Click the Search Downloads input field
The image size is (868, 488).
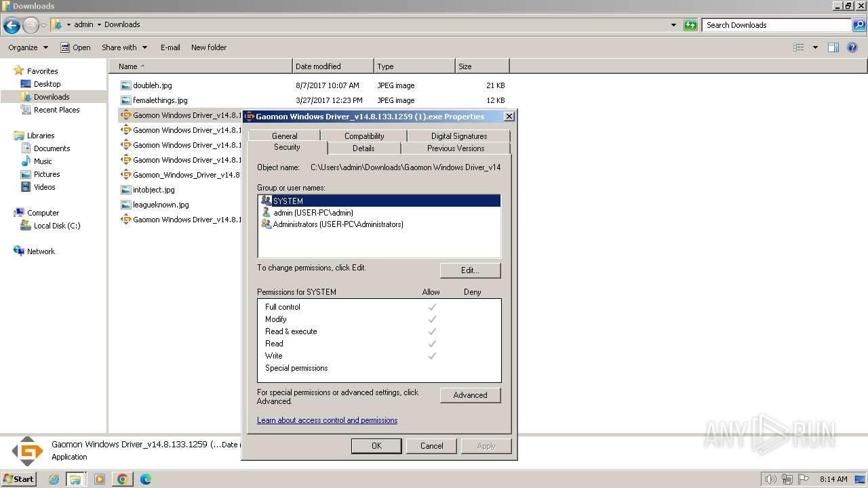click(x=777, y=25)
